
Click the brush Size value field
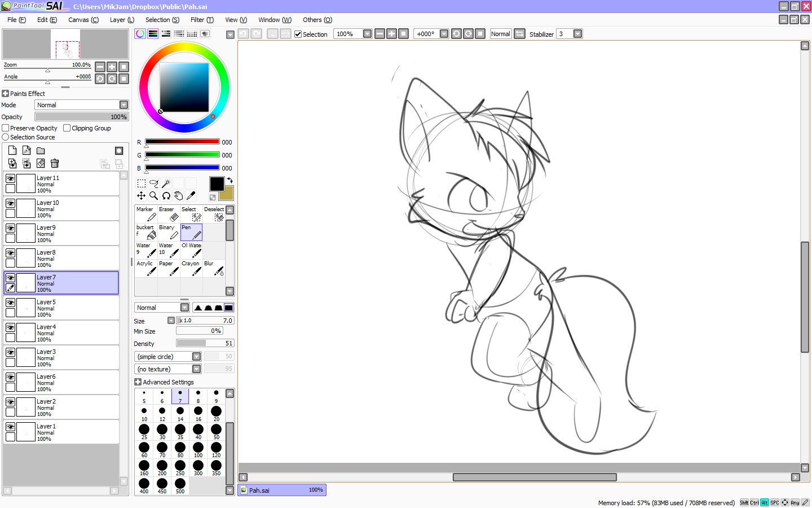coord(205,321)
